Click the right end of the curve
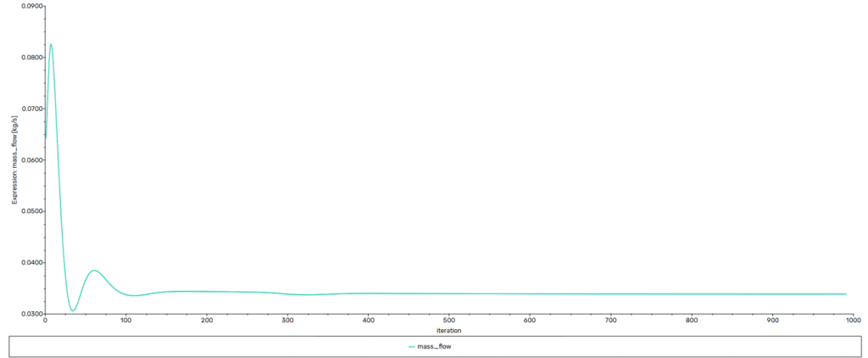Screen dimensions: 868x358 click(846, 294)
